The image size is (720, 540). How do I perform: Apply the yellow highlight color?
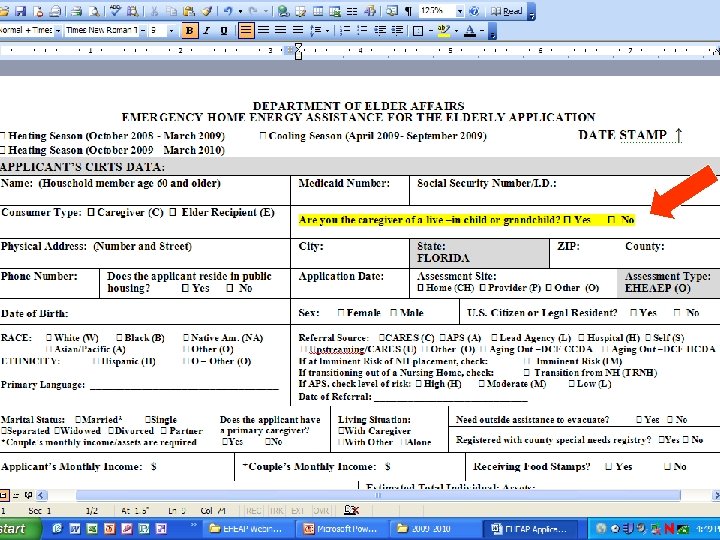tap(444, 31)
